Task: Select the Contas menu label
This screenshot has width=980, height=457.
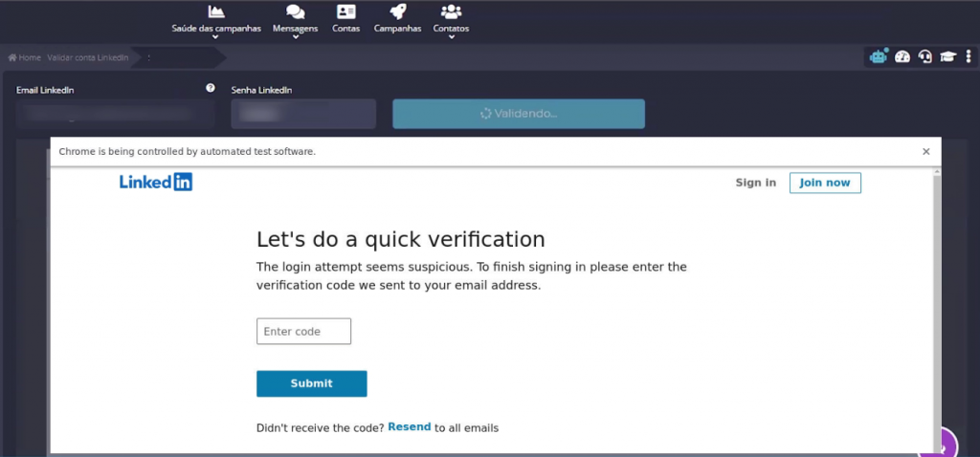Action: 345,28
